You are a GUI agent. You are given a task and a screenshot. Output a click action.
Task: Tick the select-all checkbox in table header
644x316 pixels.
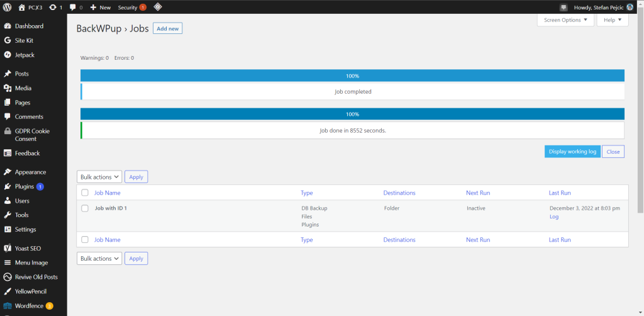[85, 193]
